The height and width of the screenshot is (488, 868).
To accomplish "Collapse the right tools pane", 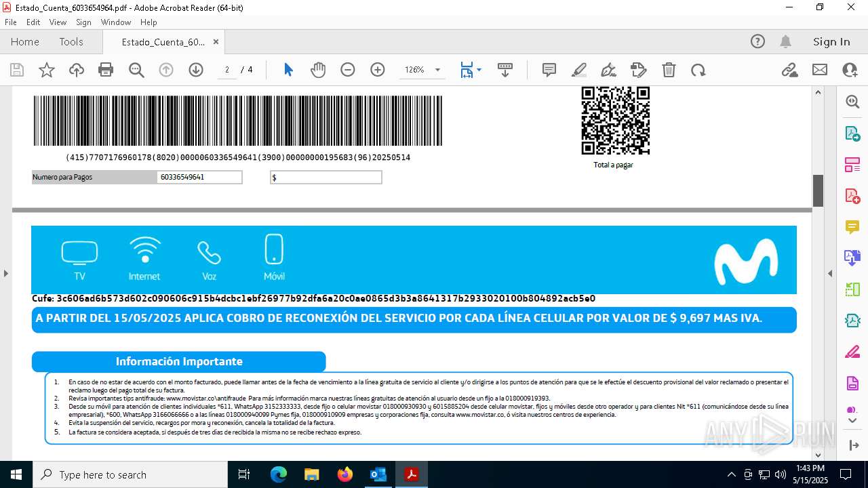I will click(x=830, y=274).
